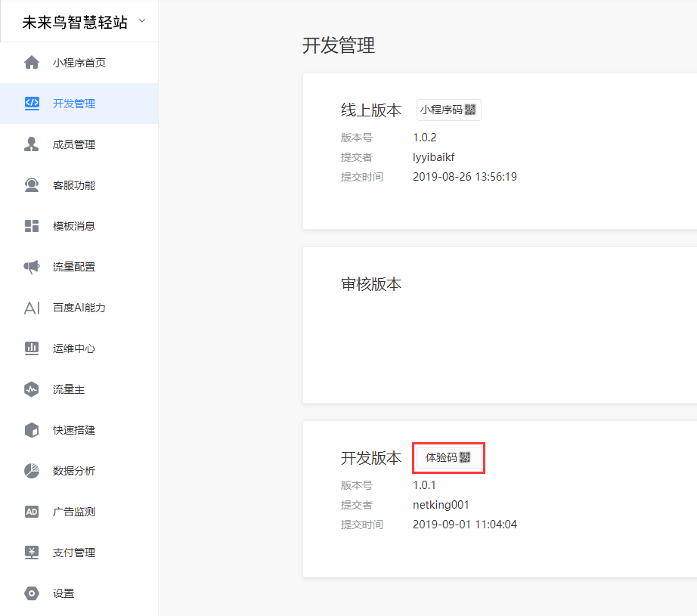Open the 广告监测 menu item
This screenshot has height=616, width=697.
[74, 512]
